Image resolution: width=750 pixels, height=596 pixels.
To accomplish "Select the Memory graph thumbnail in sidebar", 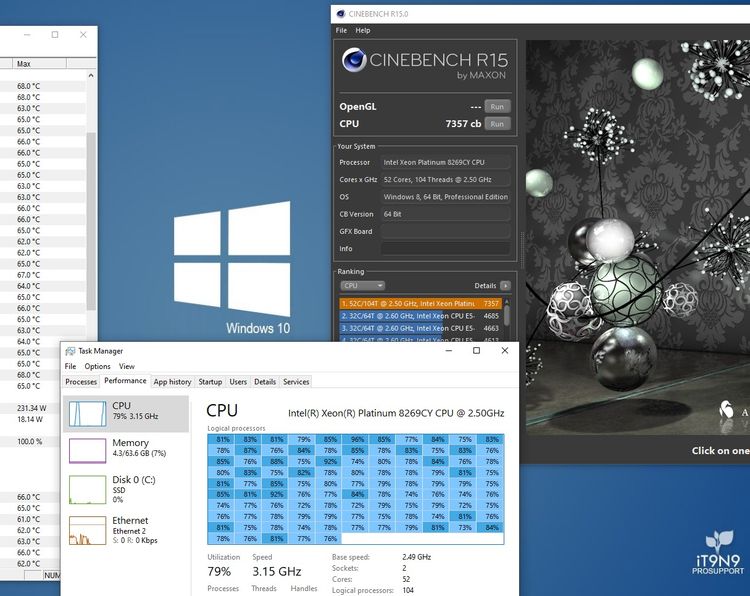I will pyautogui.click(x=88, y=451).
